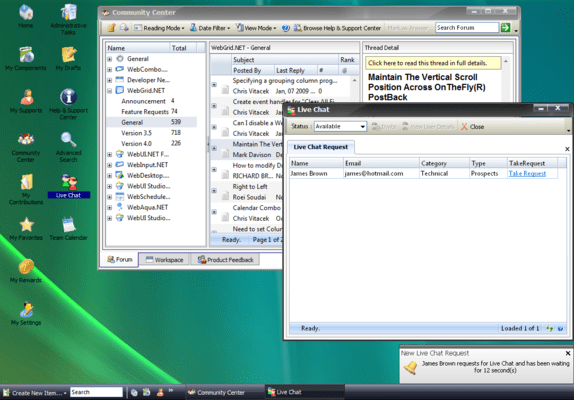Screen dimensions: 574x400
Task: Click Browse Help & Support Center button
Action: click(338, 28)
